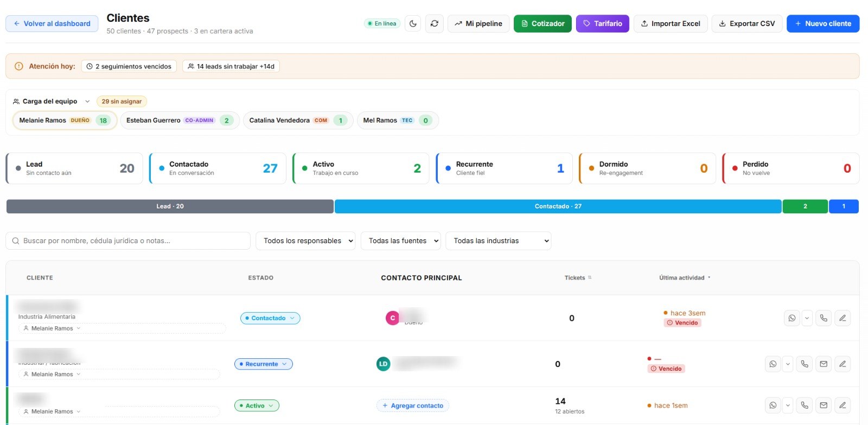Call the Recurrente row client

(805, 364)
